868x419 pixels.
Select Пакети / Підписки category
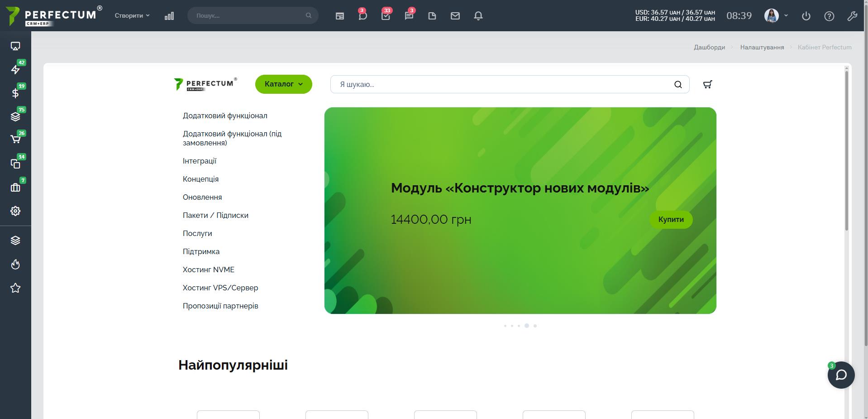coord(215,215)
